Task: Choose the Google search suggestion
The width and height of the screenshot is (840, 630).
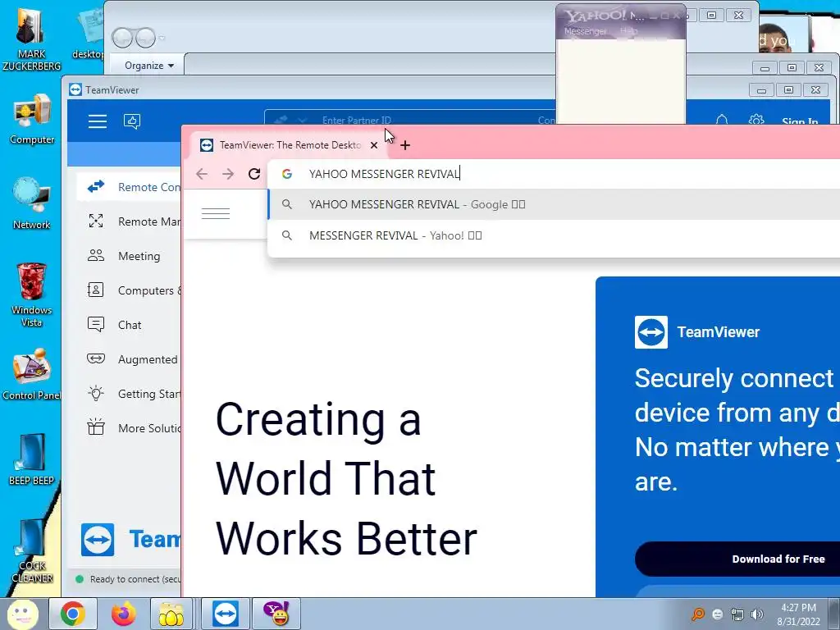Action: point(554,204)
